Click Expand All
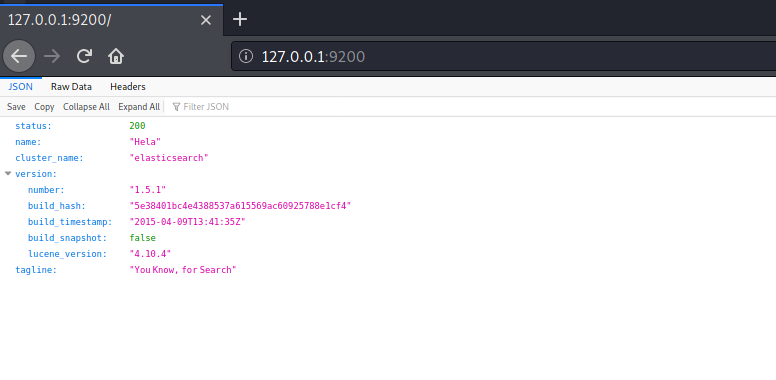This screenshot has height=380, width=776. [x=139, y=107]
